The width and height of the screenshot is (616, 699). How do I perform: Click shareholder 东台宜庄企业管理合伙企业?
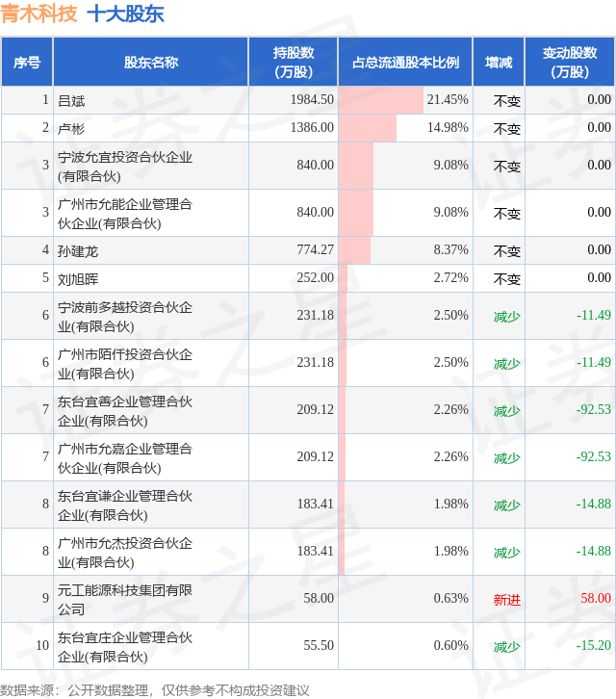[x=125, y=647]
